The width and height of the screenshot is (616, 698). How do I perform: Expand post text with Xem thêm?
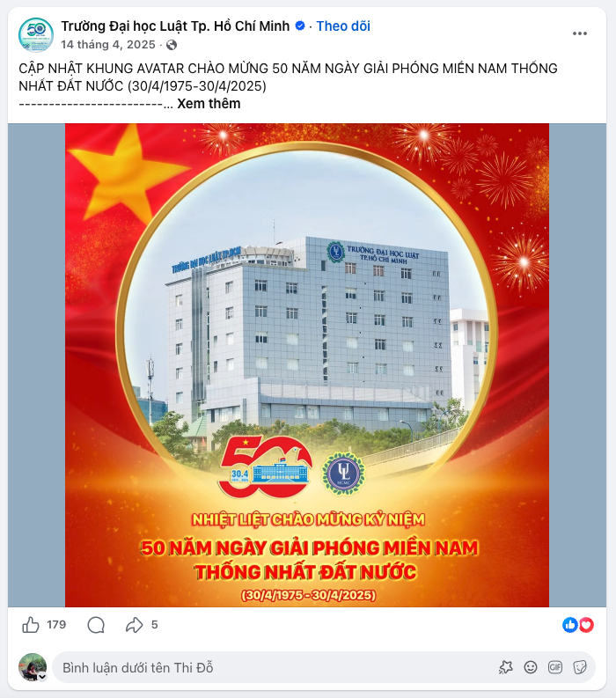click(209, 104)
